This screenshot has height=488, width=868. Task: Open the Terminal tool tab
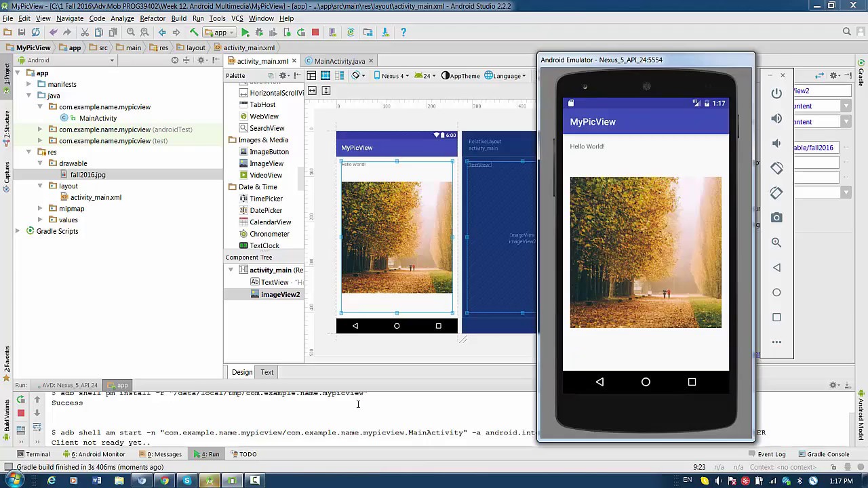click(x=33, y=454)
